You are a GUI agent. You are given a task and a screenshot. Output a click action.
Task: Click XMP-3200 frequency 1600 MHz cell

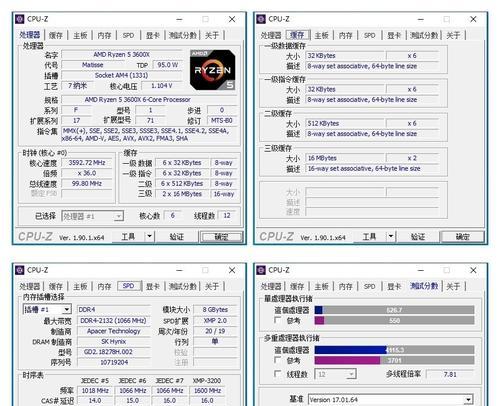[207, 390]
